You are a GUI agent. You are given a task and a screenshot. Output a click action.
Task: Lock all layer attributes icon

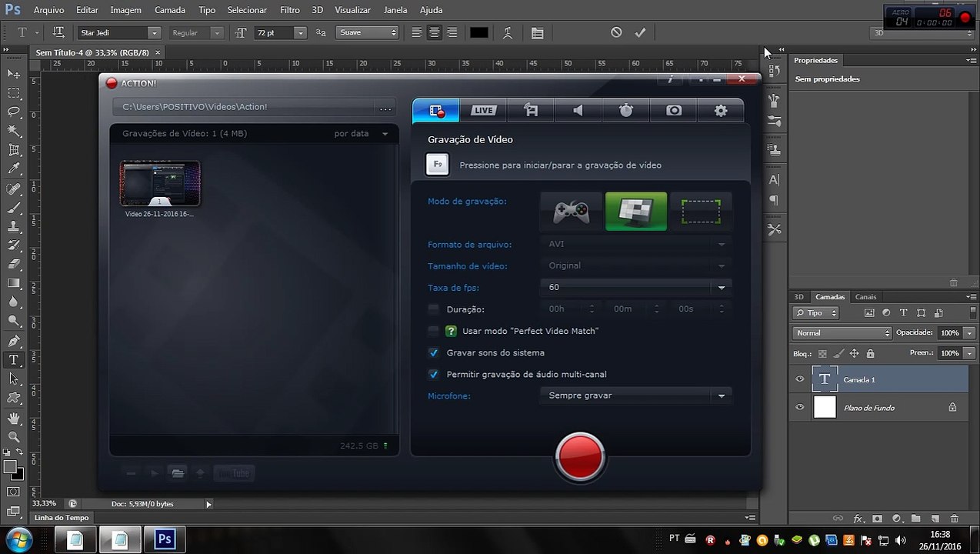tap(870, 354)
